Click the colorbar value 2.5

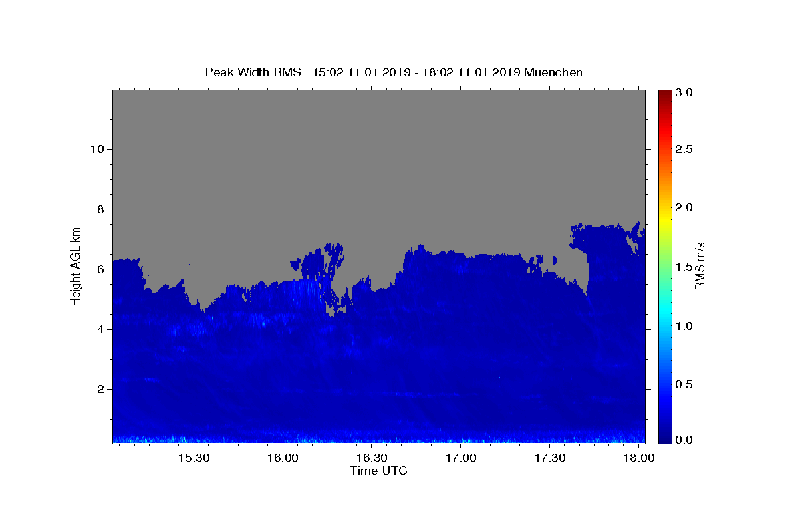pyautogui.click(x=685, y=149)
